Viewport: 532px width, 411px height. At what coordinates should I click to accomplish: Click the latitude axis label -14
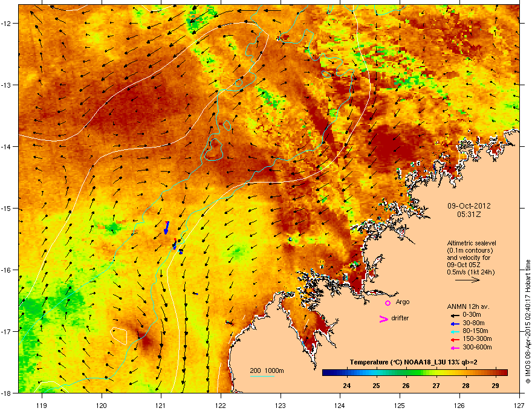click(x=7, y=146)
